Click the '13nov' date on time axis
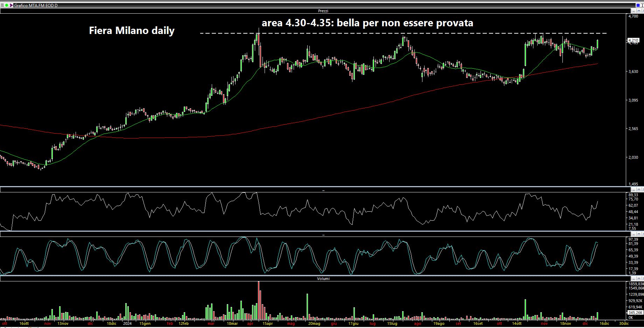 point(63,323)
